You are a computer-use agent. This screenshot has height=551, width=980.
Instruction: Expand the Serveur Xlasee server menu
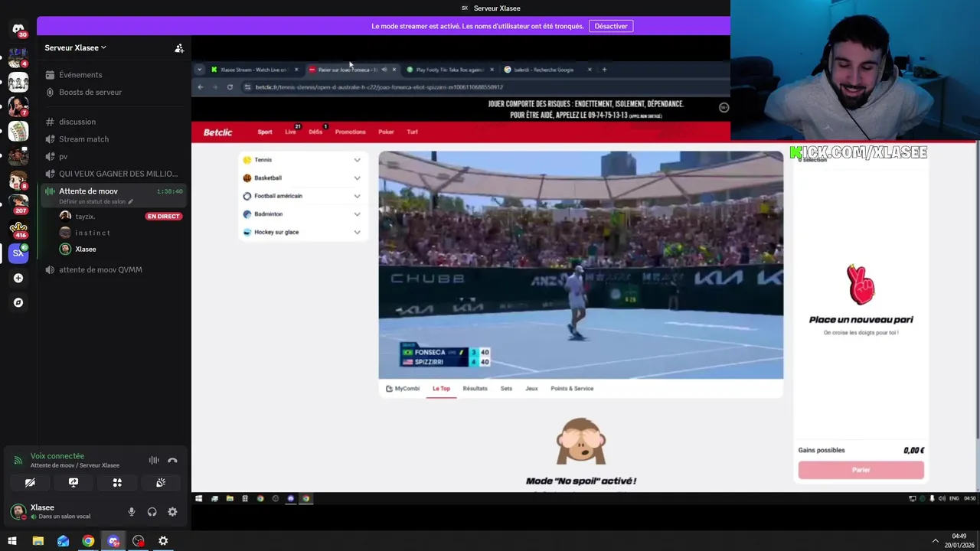[x=76, y=47]
